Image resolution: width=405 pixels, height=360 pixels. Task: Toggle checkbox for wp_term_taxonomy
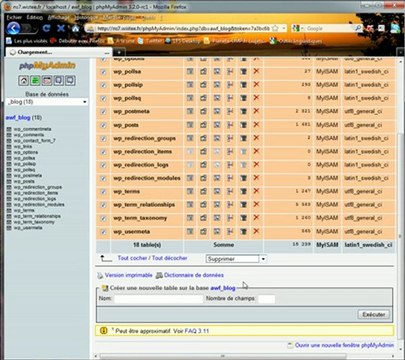[x=103, y=219]
